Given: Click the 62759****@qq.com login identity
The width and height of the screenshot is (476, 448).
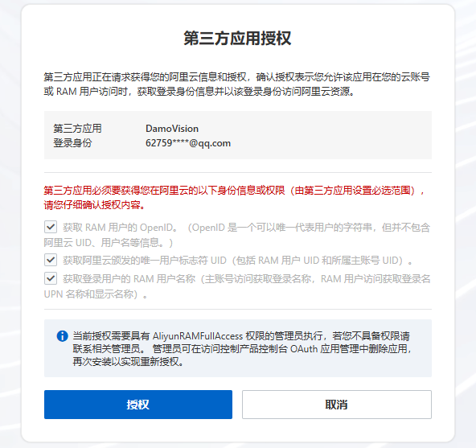Looking at the screenshot, I should click(188, 142).
